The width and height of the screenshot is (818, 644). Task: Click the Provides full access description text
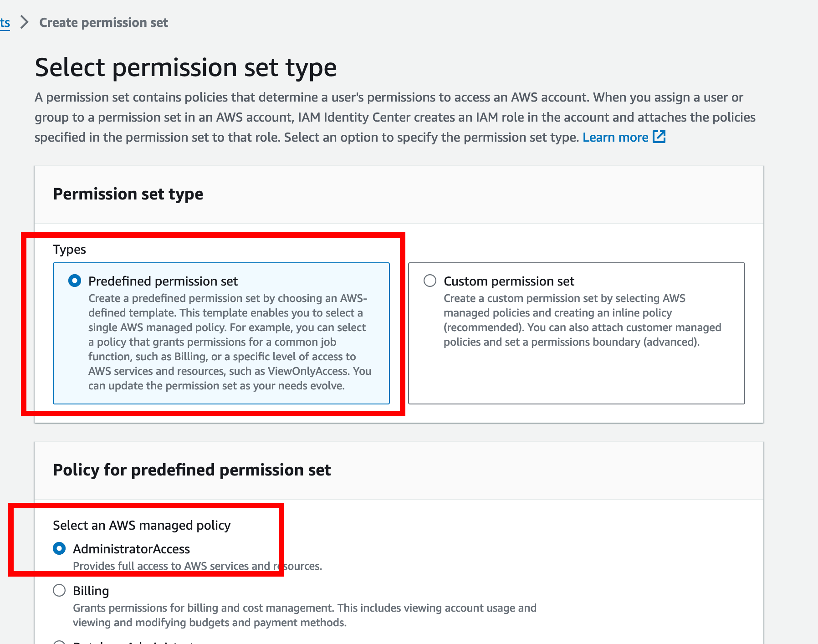pos(197,566)
